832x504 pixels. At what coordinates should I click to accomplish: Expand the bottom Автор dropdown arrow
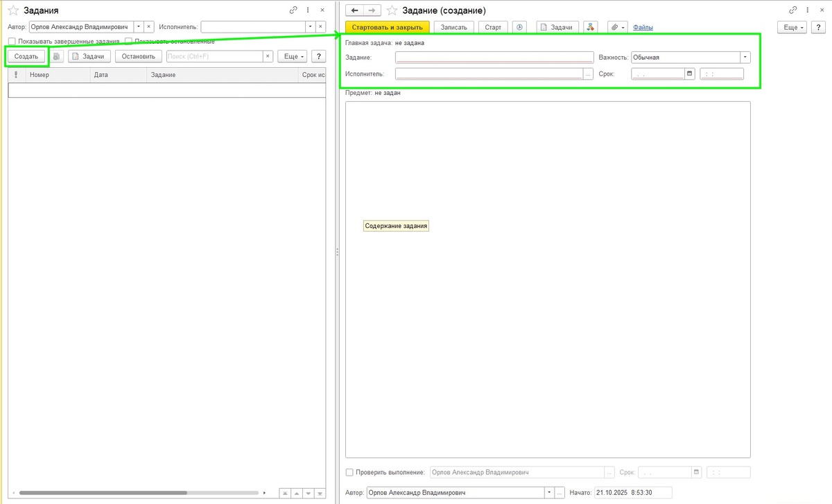[550, 492]
